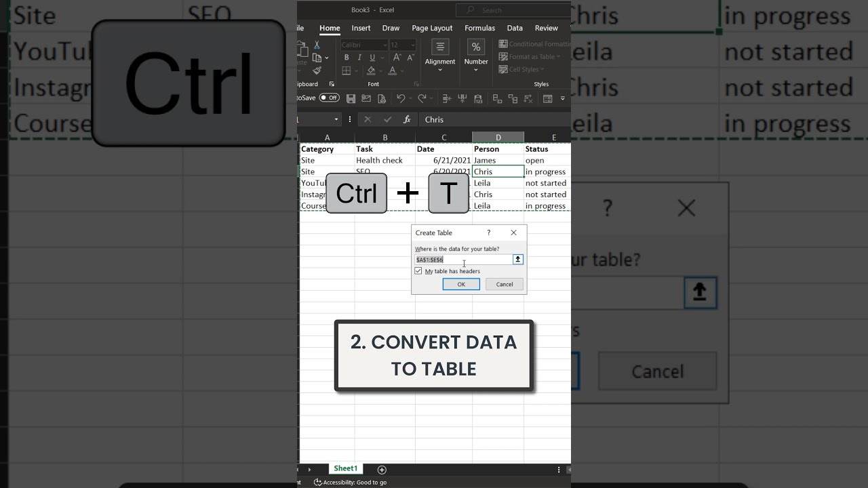
Task: Click the Copy icon in Clipboard group
Action: [x=317, y=58]
